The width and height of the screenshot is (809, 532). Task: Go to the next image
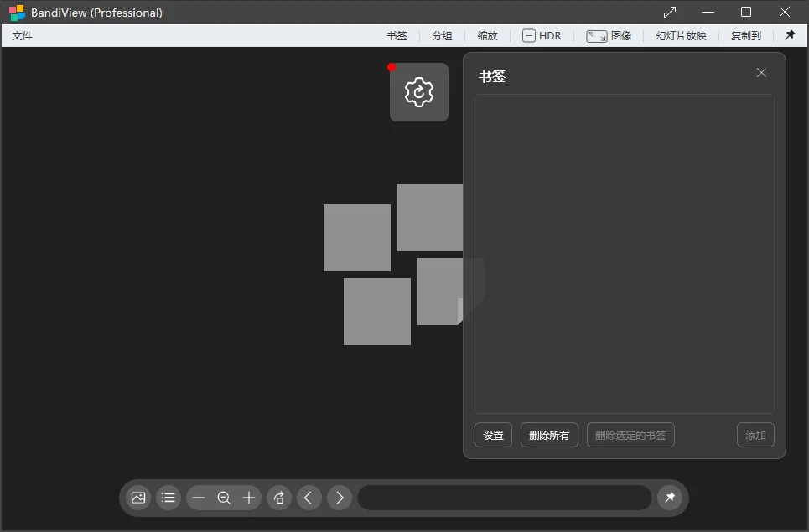tap(339, 498)
